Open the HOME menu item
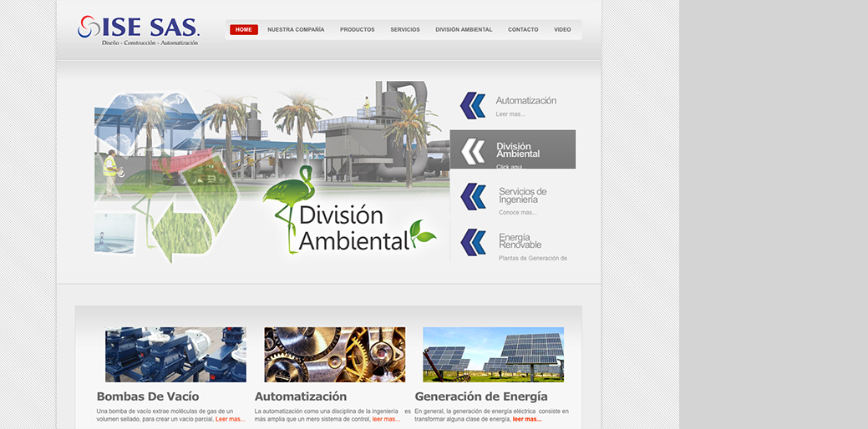The image size is (868, 429). click(x=244, y=30)
